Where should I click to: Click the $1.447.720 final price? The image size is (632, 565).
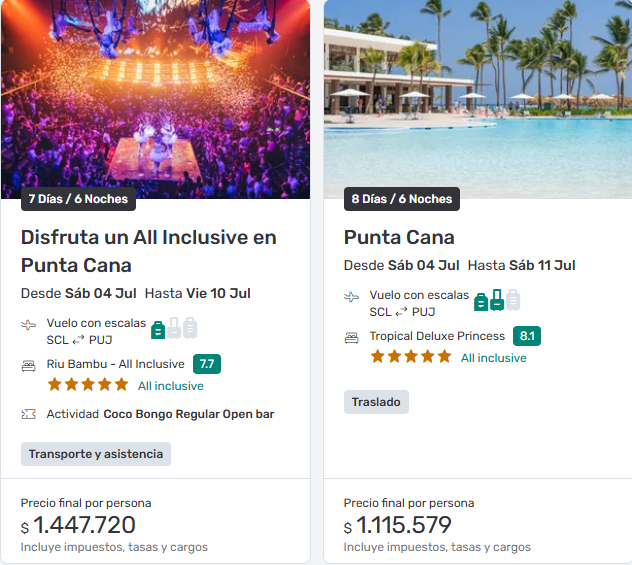84,526
